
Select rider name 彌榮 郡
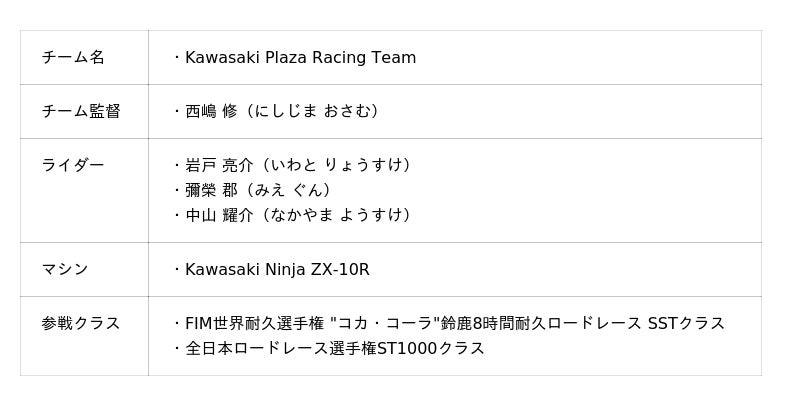click(x=211, y=190)
